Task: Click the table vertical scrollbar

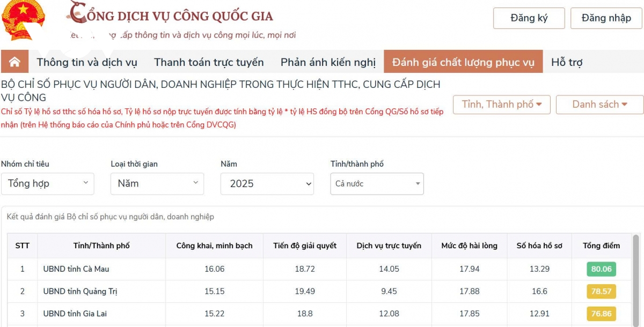Action: click(x=636, y=280)
